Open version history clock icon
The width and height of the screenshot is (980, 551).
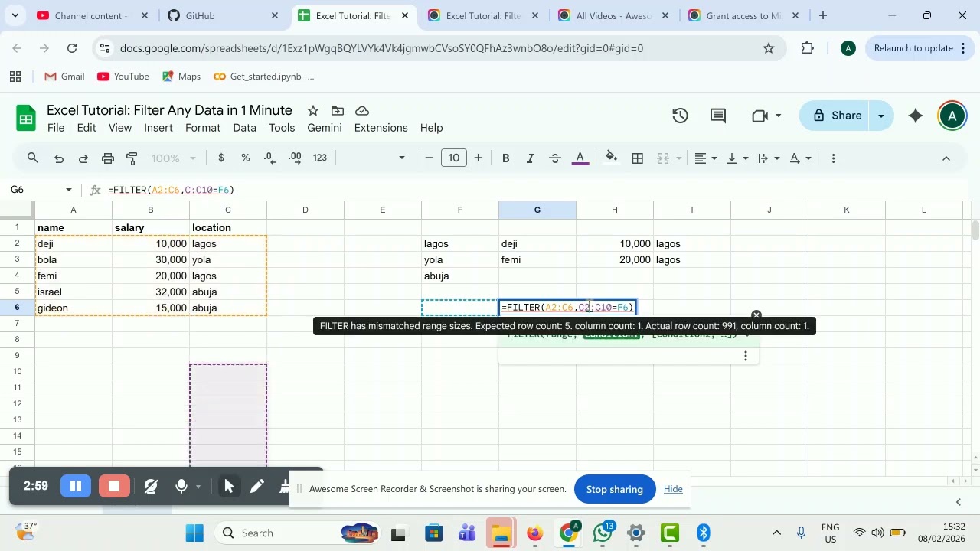click(x=680, y=116)
